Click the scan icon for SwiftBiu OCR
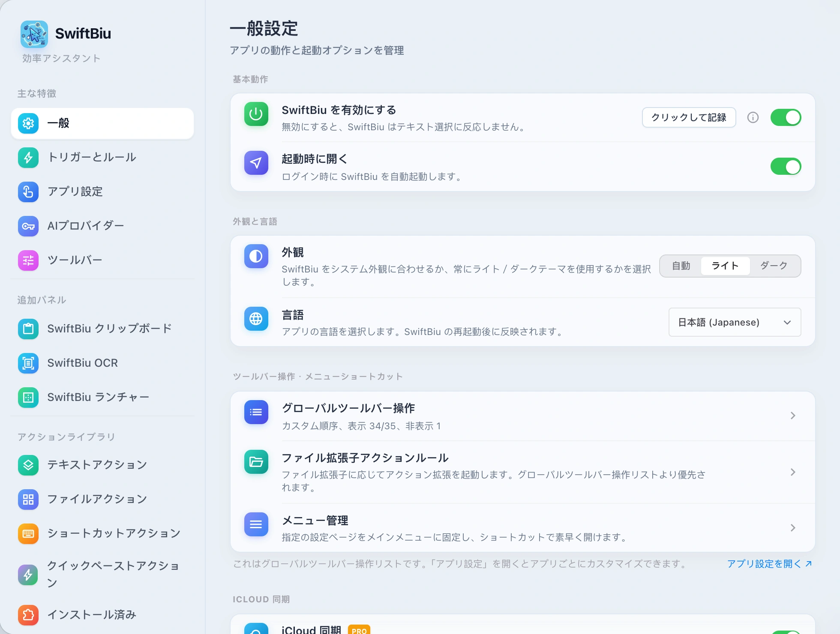 (28, 363)
